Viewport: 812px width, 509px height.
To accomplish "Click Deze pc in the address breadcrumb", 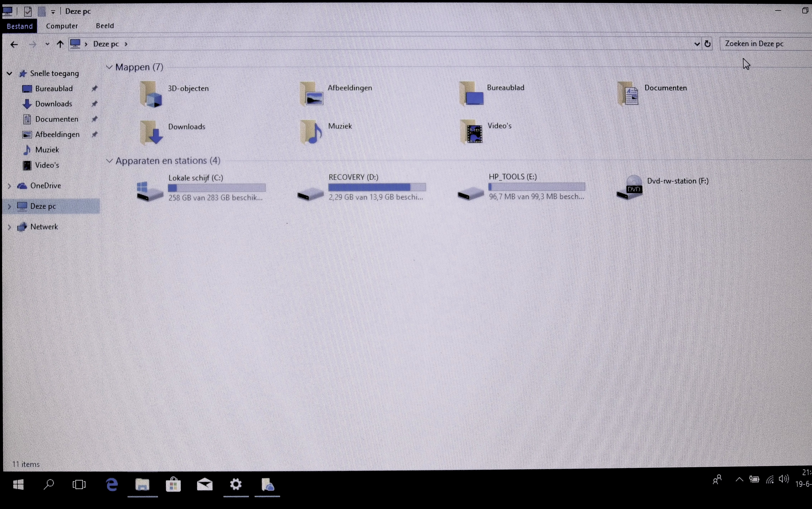I will [x=106, y=44].
